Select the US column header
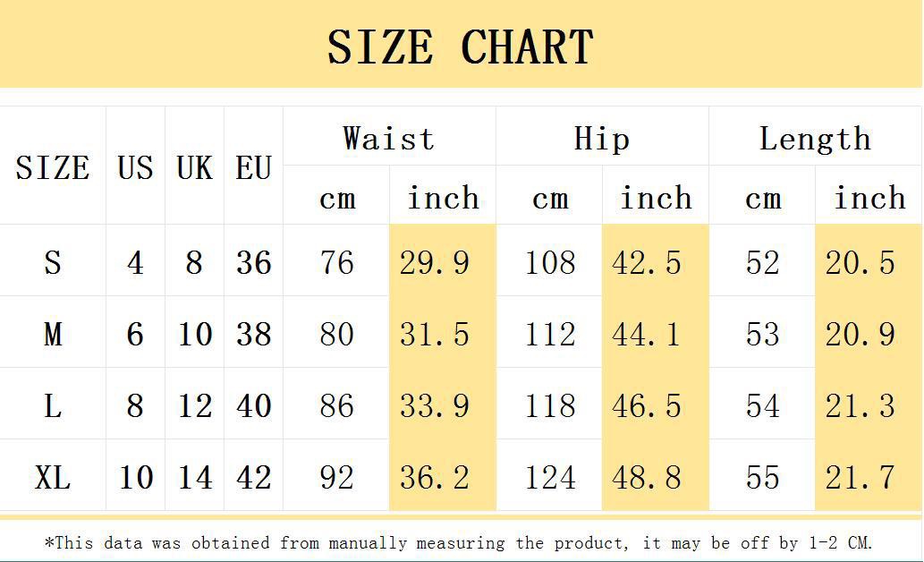The image size is (924, 562). [x=135, y=167]
